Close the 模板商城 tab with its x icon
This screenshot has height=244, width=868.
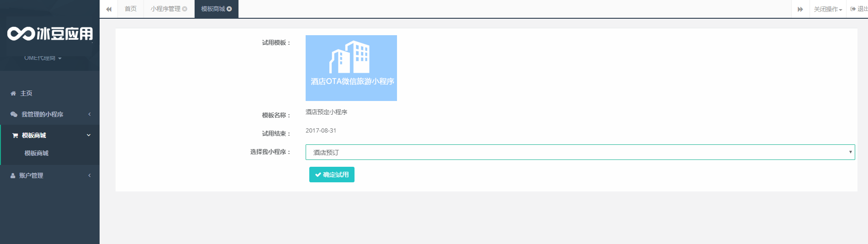[229, 9]
